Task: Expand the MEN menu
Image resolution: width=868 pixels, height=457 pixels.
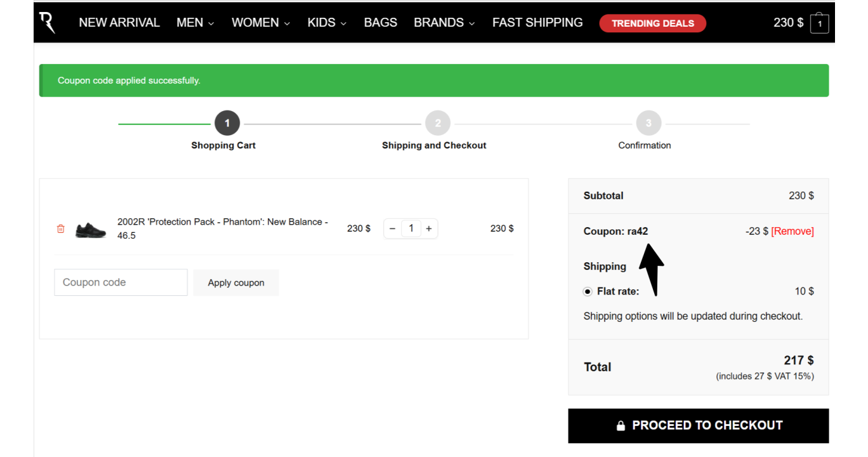Action: [x=195, y=23]
